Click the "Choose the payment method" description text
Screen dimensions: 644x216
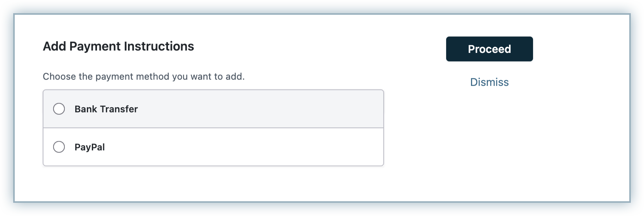[x=144, y=77]
